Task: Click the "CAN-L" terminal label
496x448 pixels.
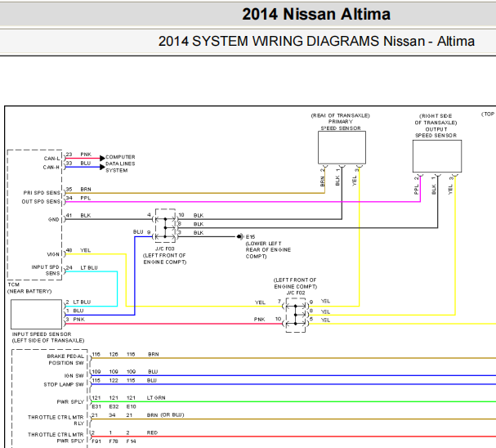Action: pos(51,159)
